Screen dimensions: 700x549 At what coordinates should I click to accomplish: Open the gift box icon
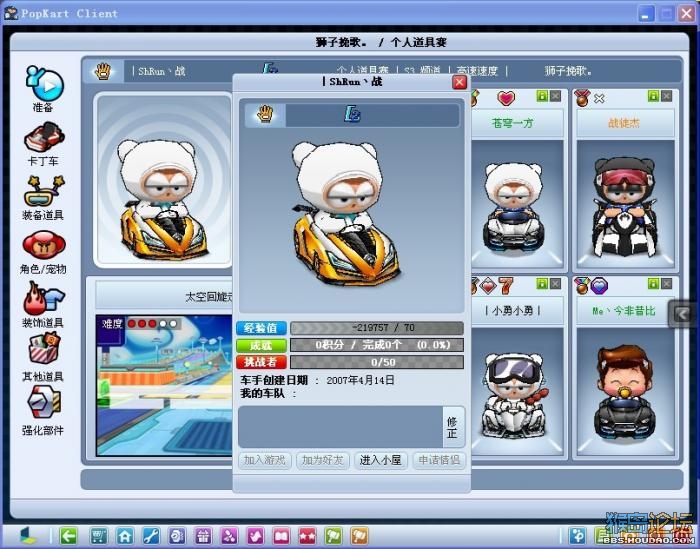203,536
